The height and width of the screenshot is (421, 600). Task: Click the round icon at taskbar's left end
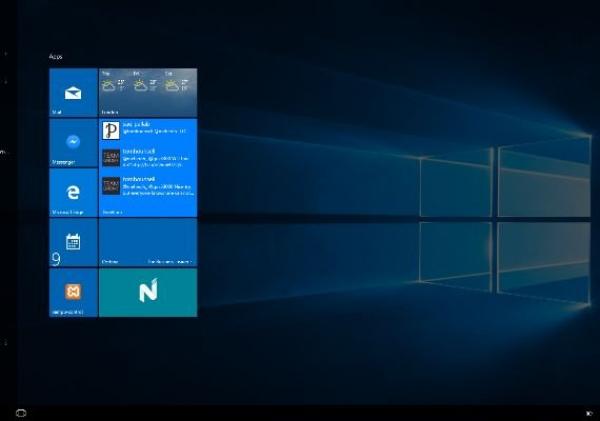21,412
